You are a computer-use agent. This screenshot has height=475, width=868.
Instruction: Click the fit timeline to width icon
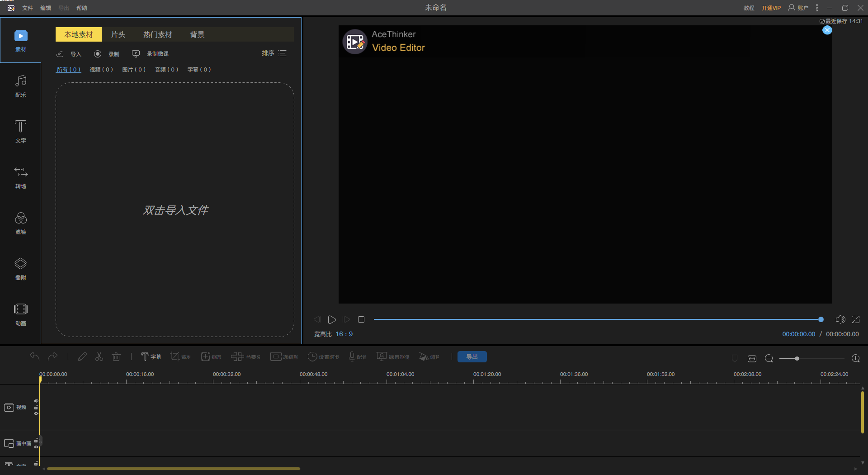point(752,358)
